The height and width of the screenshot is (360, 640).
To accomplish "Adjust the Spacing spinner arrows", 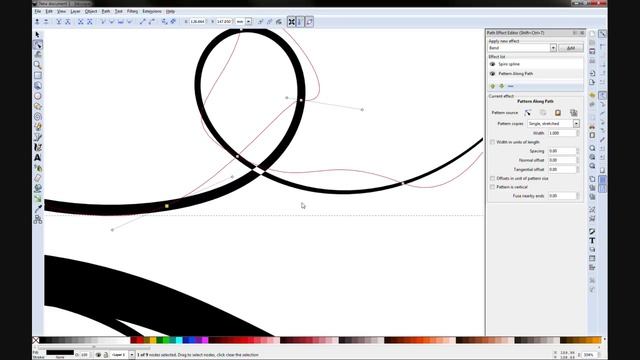I will [578, 151].
